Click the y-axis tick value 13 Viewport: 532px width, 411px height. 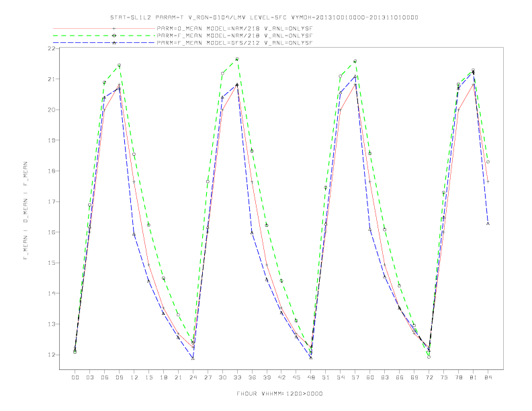pyautogui.click(x=51, y=324)
